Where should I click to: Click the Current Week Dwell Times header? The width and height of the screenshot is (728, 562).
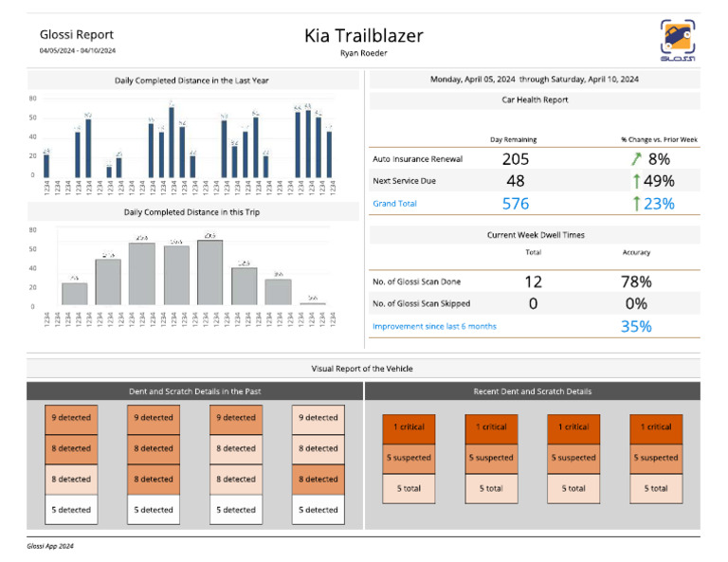tap(536, 235)
